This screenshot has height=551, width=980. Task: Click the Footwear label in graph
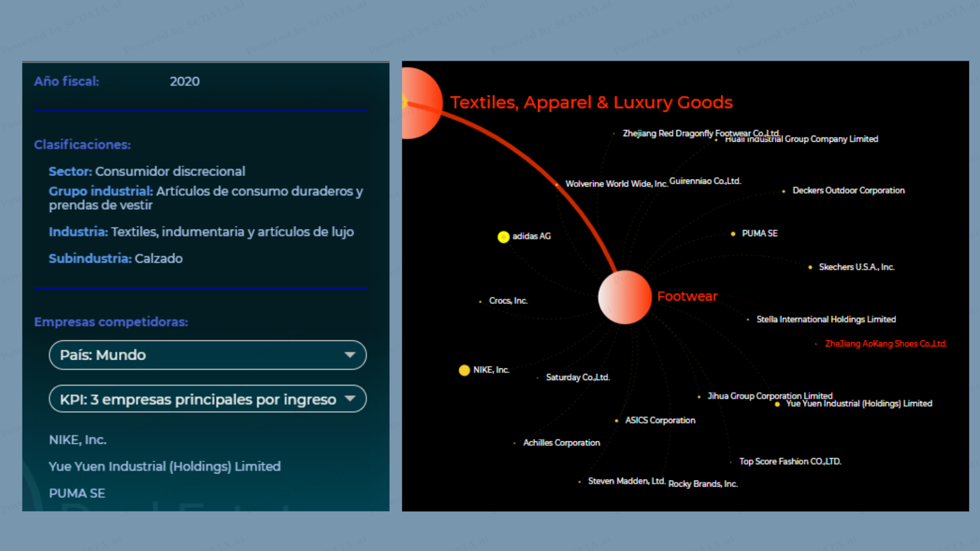click(687, 296)
